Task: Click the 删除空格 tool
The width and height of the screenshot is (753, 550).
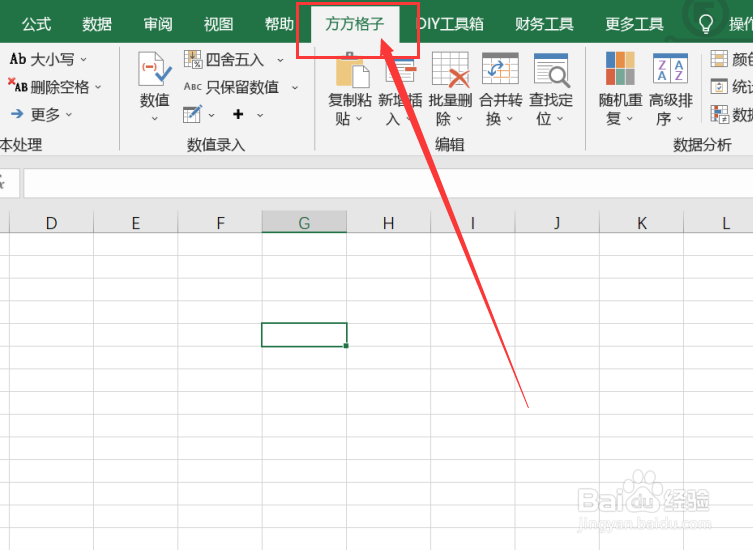Action: 48,86
